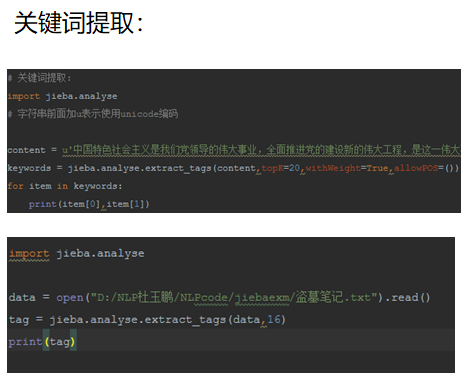
Task: Click the heading 关键词提取:
Action: (x=79, y=23)
